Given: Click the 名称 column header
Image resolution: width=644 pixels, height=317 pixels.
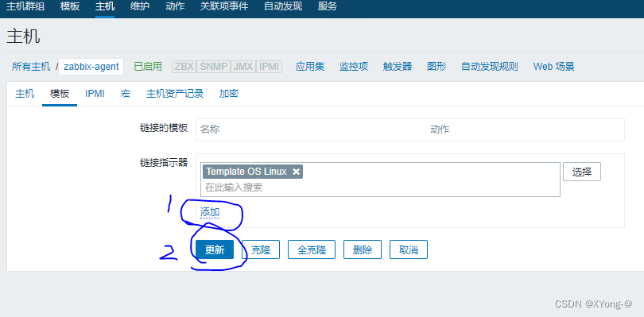Looking at the screenshot, I should pyautogui.click(x=210, y=130).
